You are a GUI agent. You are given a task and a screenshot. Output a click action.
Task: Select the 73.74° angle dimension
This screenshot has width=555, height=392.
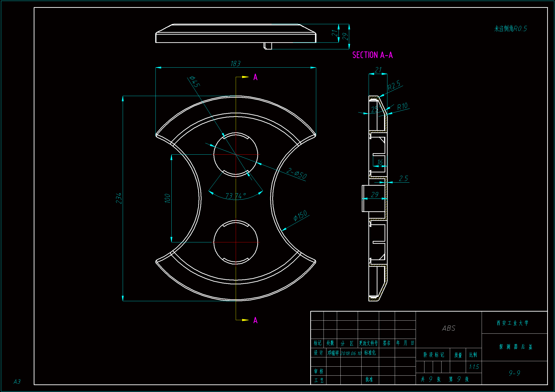[236, 196]
